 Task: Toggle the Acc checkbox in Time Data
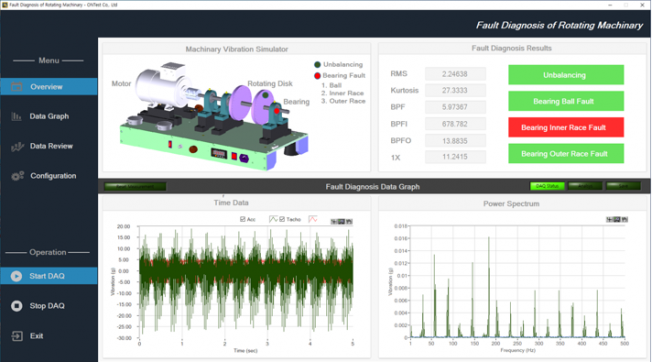242,219
